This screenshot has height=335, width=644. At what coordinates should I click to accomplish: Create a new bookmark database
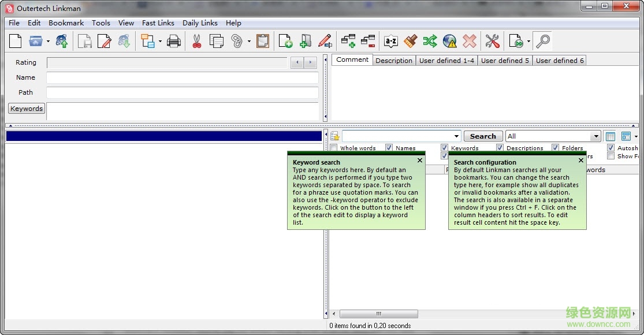(15, 41)
